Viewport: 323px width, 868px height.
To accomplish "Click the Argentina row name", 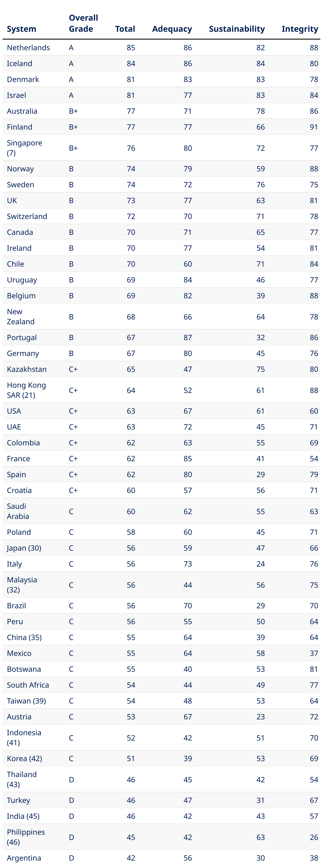I will [24, 858].
